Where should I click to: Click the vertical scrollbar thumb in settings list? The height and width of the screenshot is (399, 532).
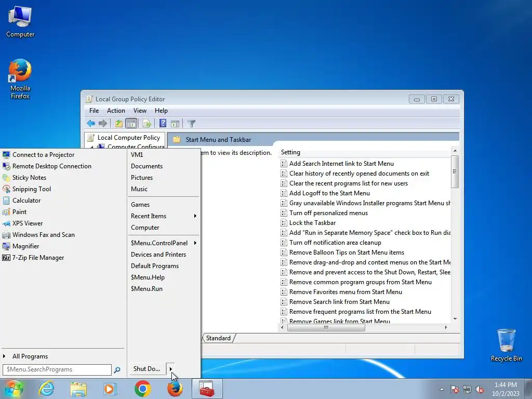(455, 171)
